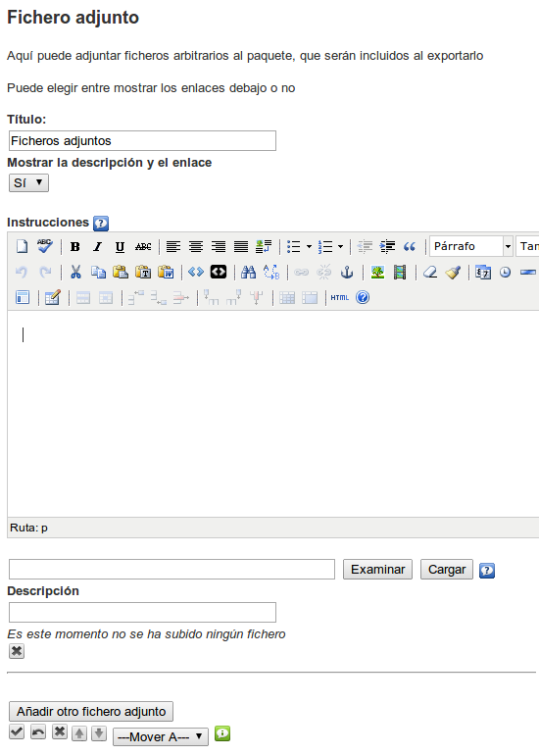Screen dimensions: 539x756
Task: Open the HTML source editor
Action: coord(340,298)
